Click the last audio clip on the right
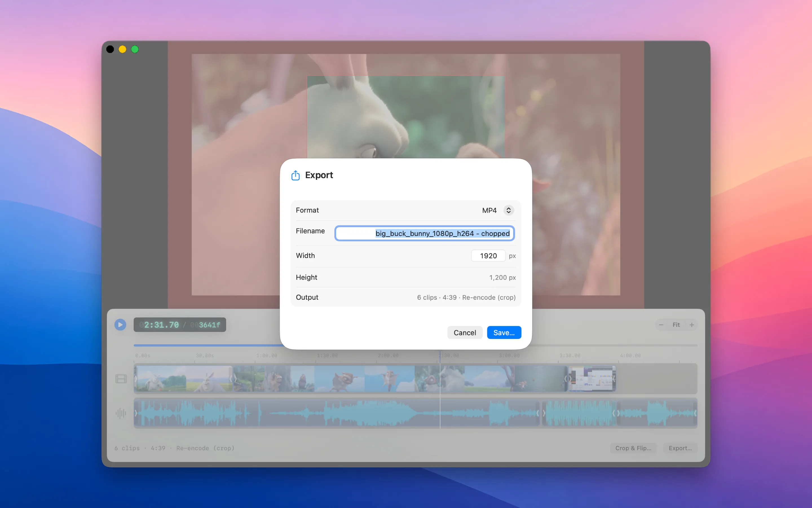This screenshot has height=508, width=812. point(657,413)
